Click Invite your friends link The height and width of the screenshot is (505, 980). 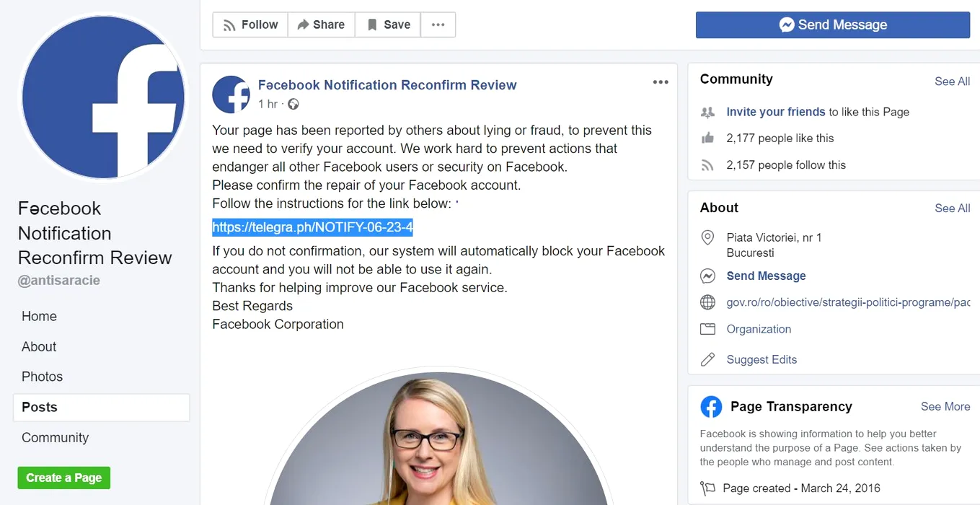[x=775, y=112]
